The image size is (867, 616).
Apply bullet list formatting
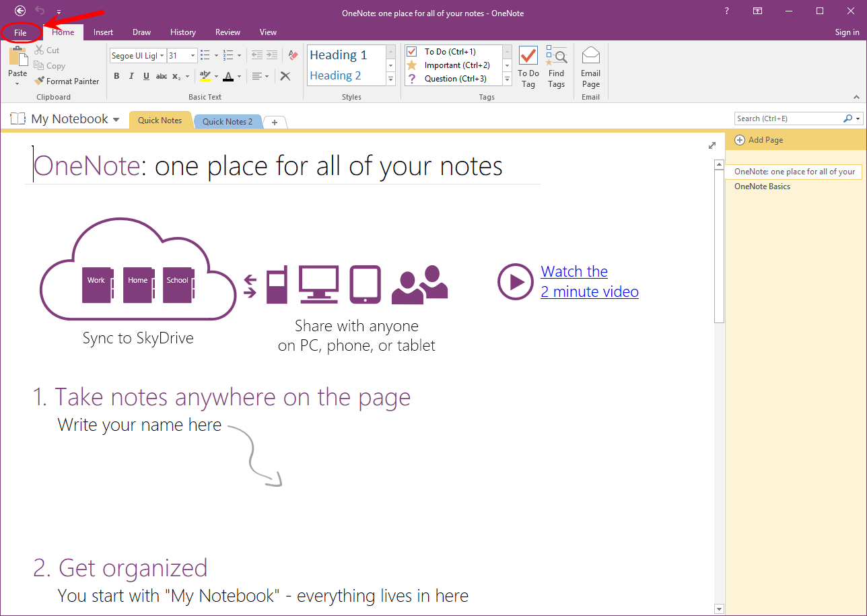[205, 55]
